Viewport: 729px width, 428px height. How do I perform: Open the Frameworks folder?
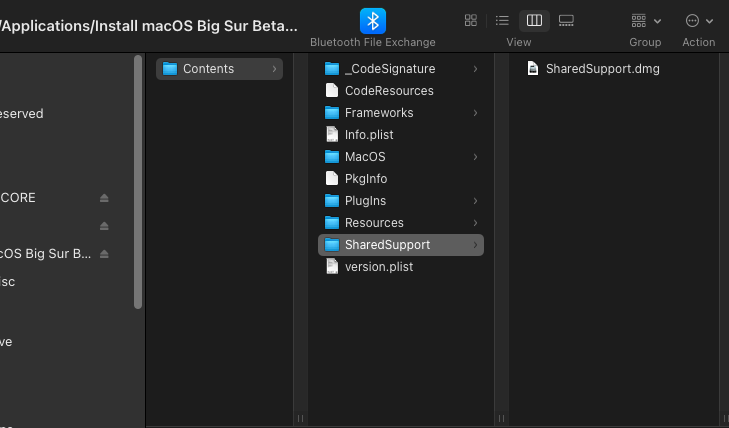coord(378,113)
